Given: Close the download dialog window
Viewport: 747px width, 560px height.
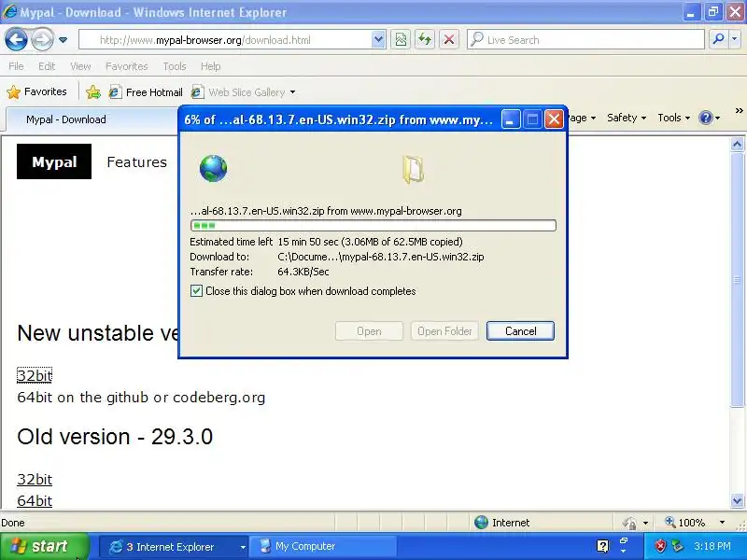Looking at the screenshot, I should [x=554, y=119].
